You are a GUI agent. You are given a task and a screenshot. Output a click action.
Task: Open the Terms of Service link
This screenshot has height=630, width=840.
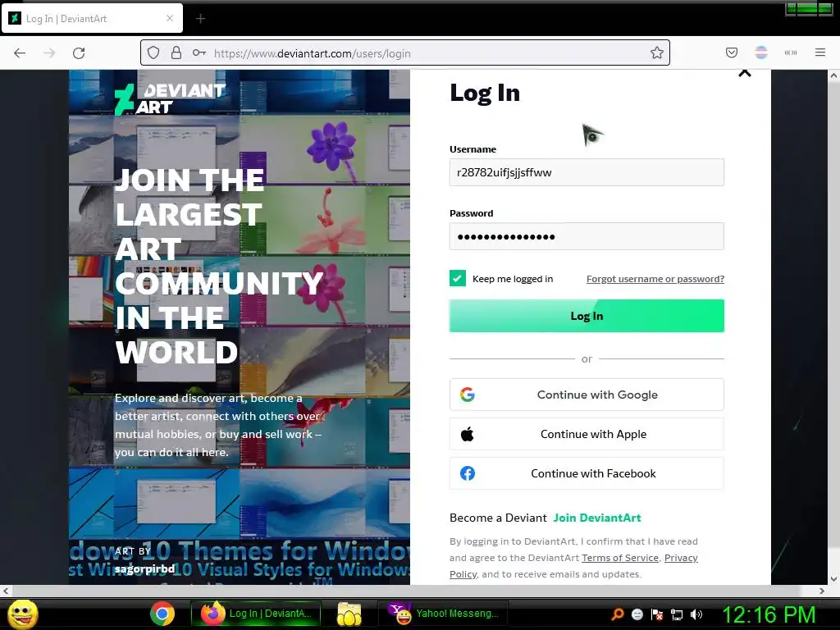(620, 558)
